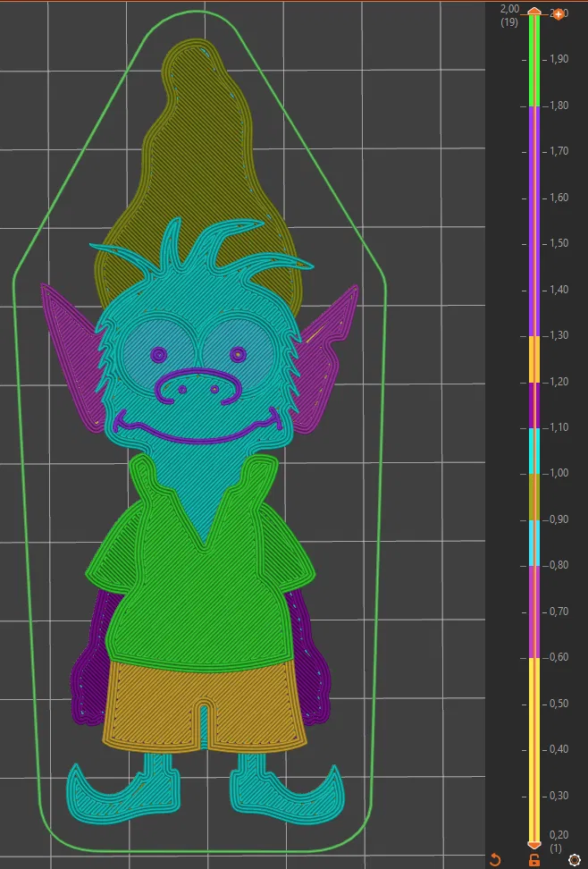Click the 0,20 (1) bottom layer readout
The height and width of the screenshot is (869, 588).
[559, 841]
